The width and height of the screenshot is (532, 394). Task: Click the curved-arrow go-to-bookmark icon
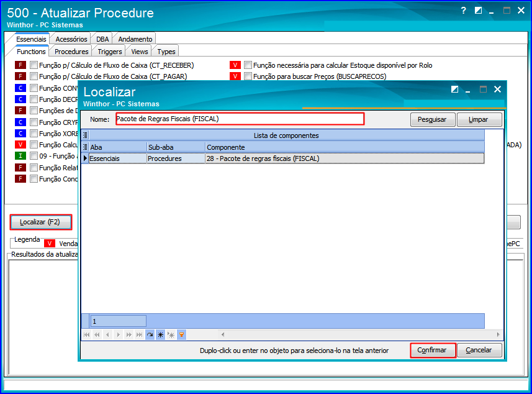150,335
